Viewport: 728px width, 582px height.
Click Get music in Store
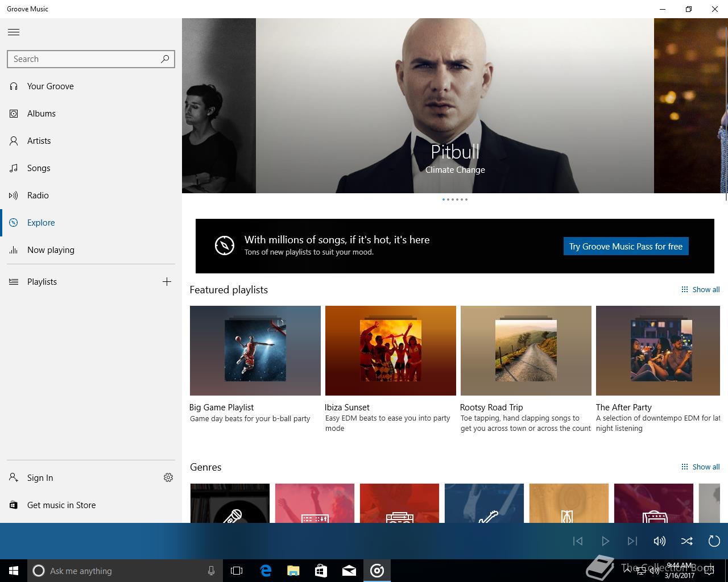(x=91, y=505)
